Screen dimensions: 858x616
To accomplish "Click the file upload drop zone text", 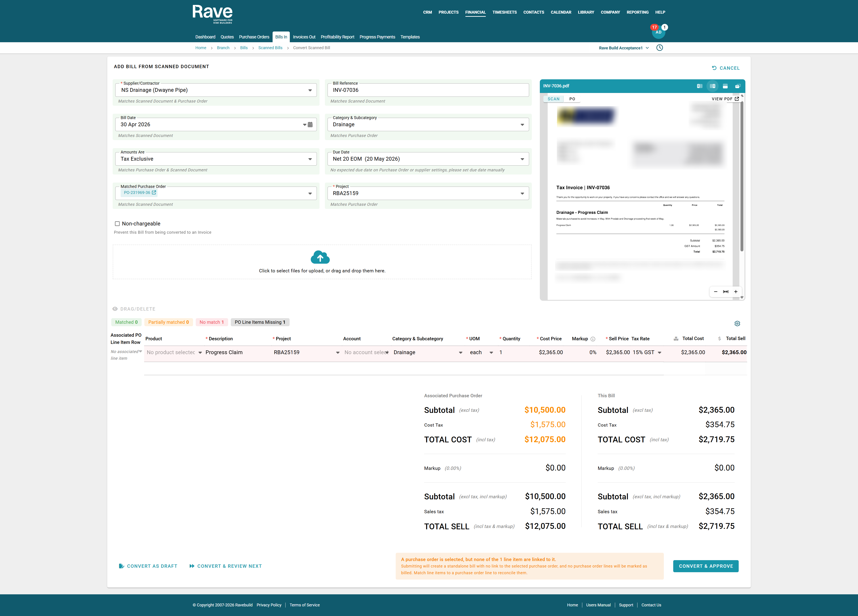I will [x=322, y=271].
